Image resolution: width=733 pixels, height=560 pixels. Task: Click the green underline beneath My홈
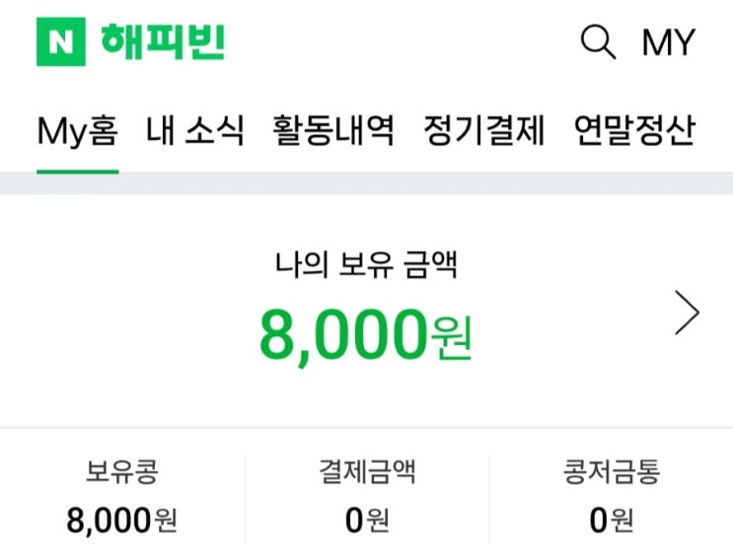click(x=78, y=172)
